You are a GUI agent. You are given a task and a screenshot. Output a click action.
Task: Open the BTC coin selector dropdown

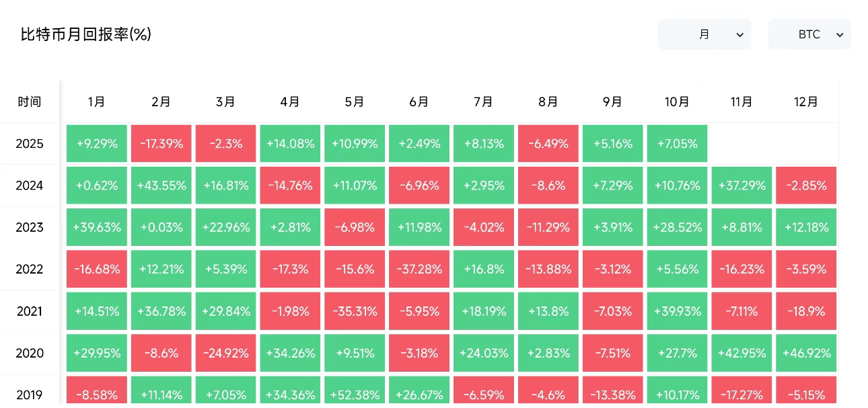coord(809,34)
